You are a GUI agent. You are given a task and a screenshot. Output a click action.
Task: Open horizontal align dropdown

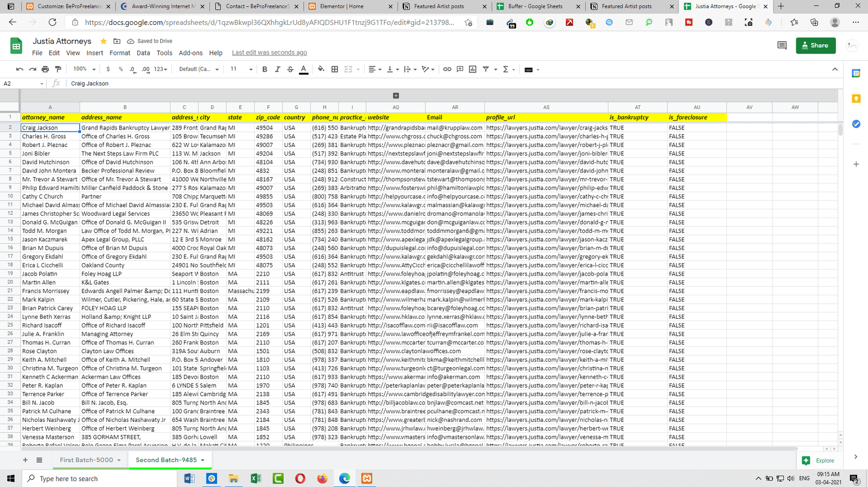click(375, 69)
